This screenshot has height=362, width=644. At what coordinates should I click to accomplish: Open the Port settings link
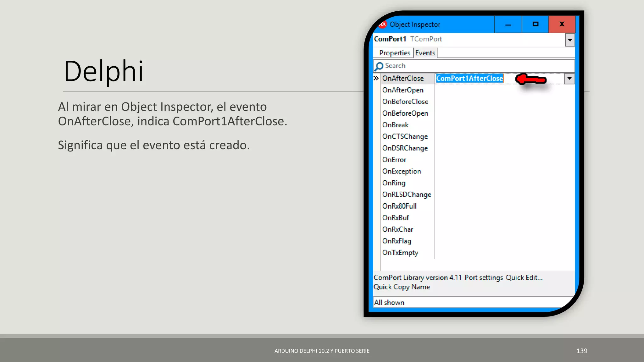[x=484, y=277]
